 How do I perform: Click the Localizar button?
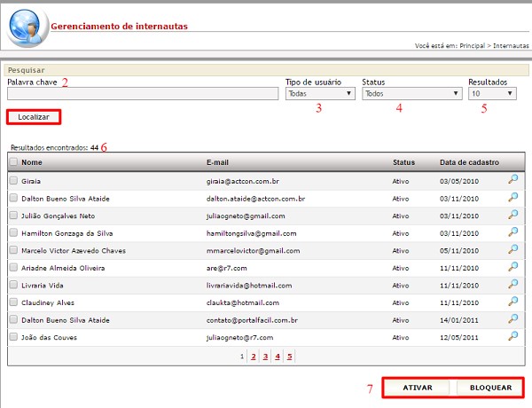click(x=34, y=117)
